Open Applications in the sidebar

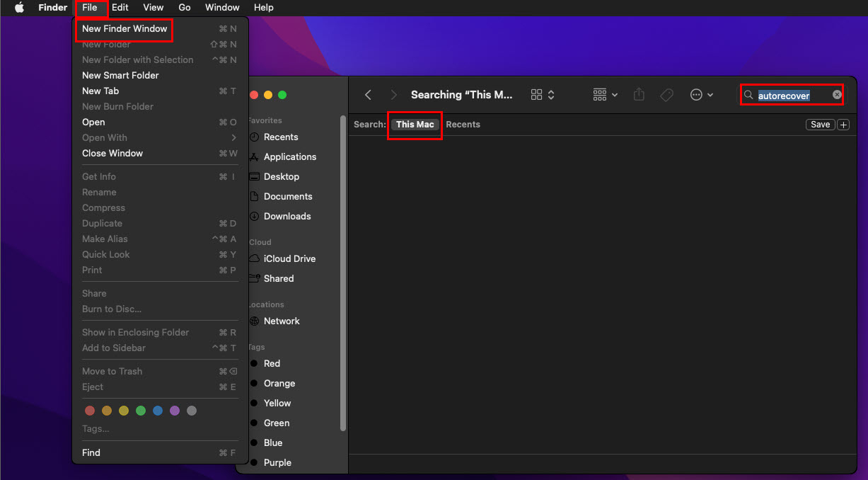pos(289,156)
